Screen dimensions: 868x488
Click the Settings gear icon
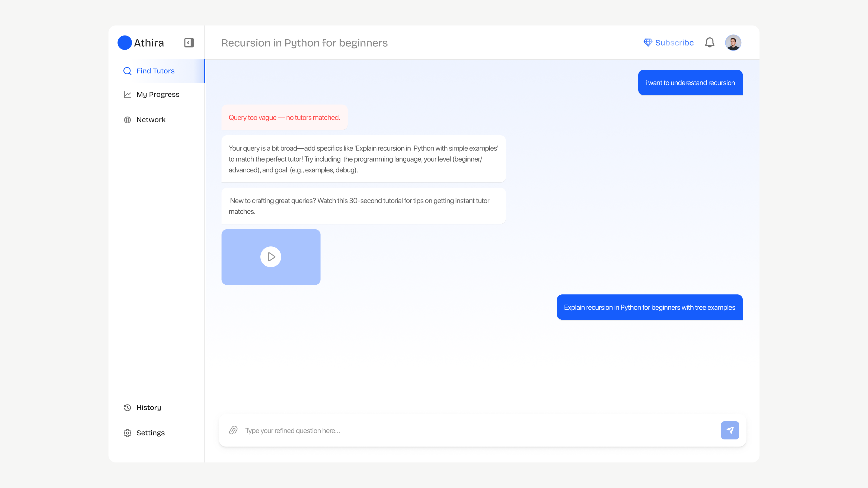[x=127, y=433]
